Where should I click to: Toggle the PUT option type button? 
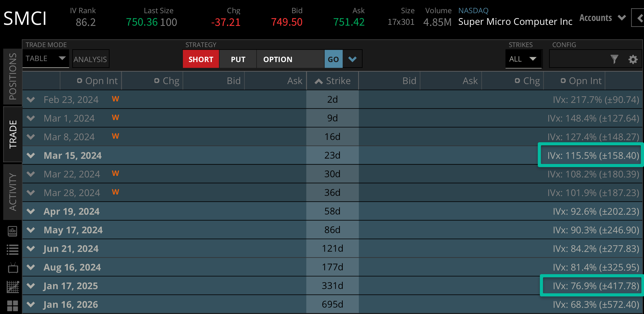238,59
